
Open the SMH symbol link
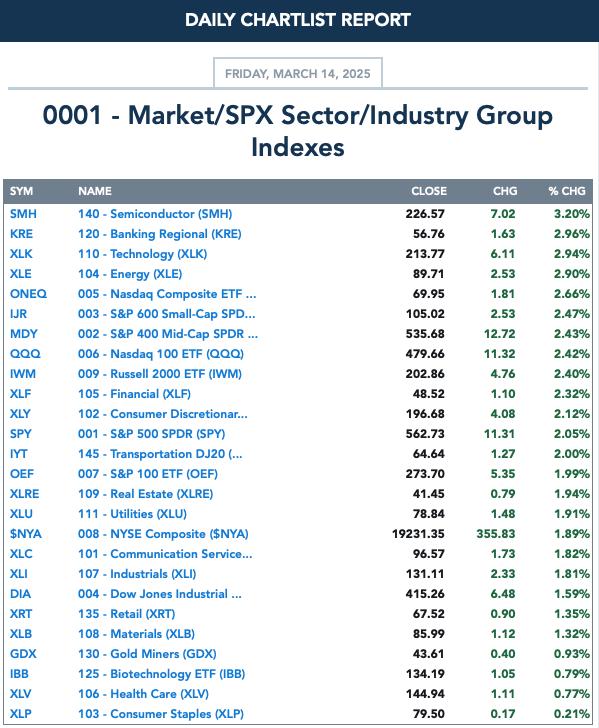point(23,214)
